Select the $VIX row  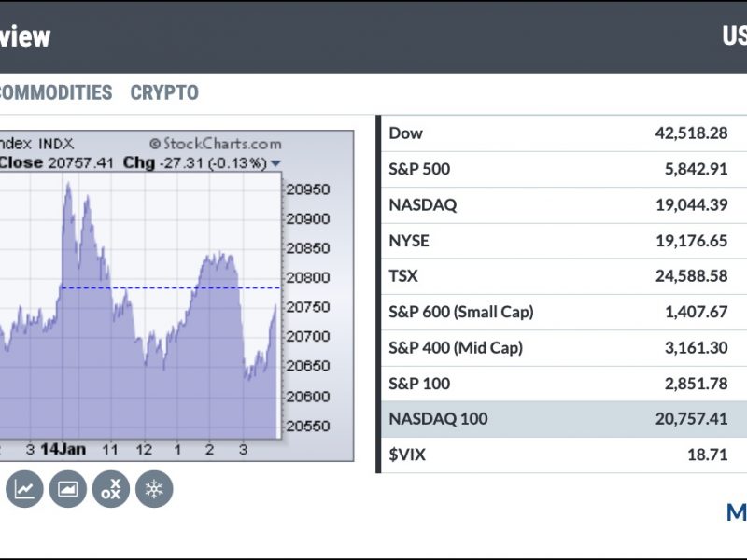coord(564,455)
